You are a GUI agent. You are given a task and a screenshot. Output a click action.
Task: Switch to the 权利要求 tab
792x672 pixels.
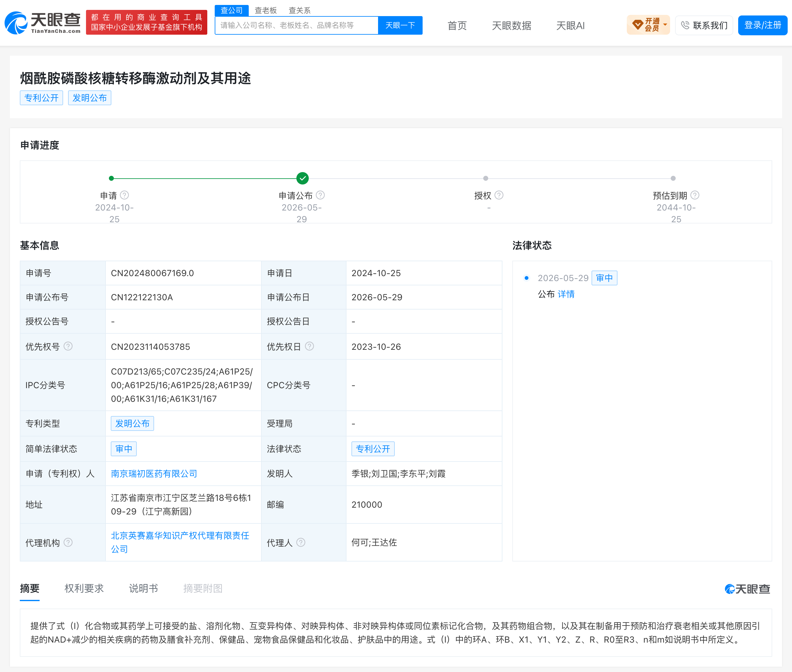pyautogui.click(x=84, y=588)
